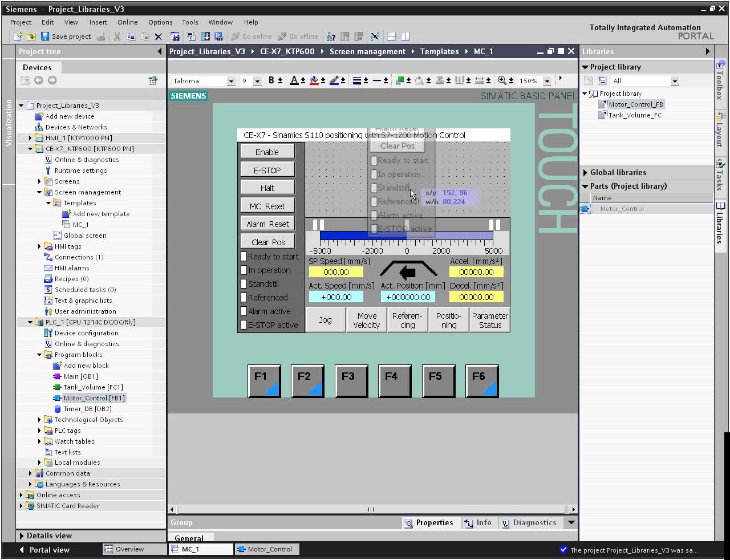Click the distribute objects evenly icon
This screenshot has height=560, width=730.
point(459,80)
